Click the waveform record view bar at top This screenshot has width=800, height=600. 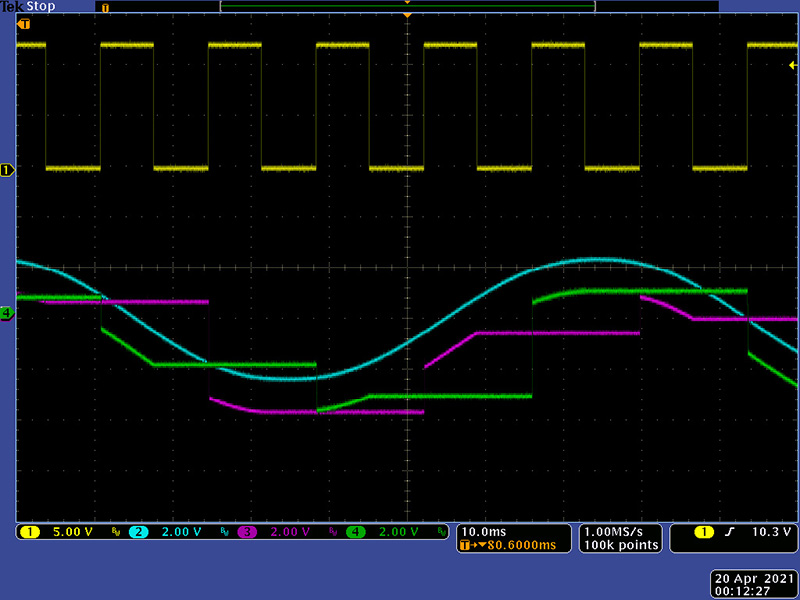[x=407, y=6]
